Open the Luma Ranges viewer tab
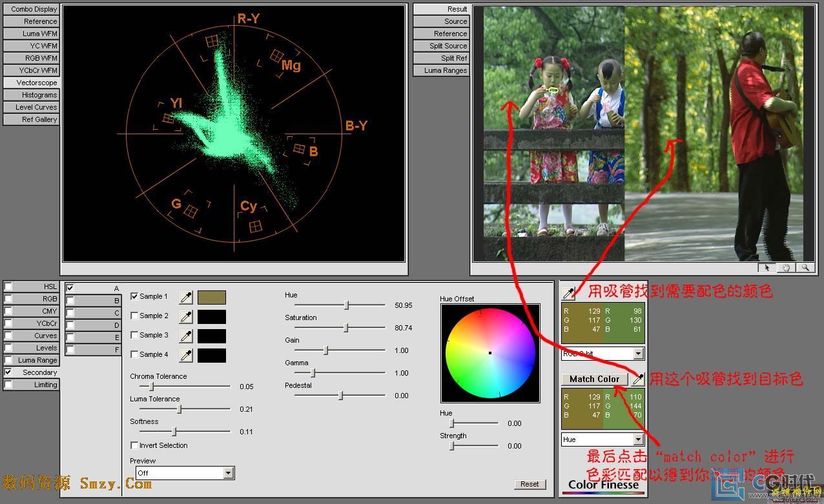 click(x=441, y=70)
